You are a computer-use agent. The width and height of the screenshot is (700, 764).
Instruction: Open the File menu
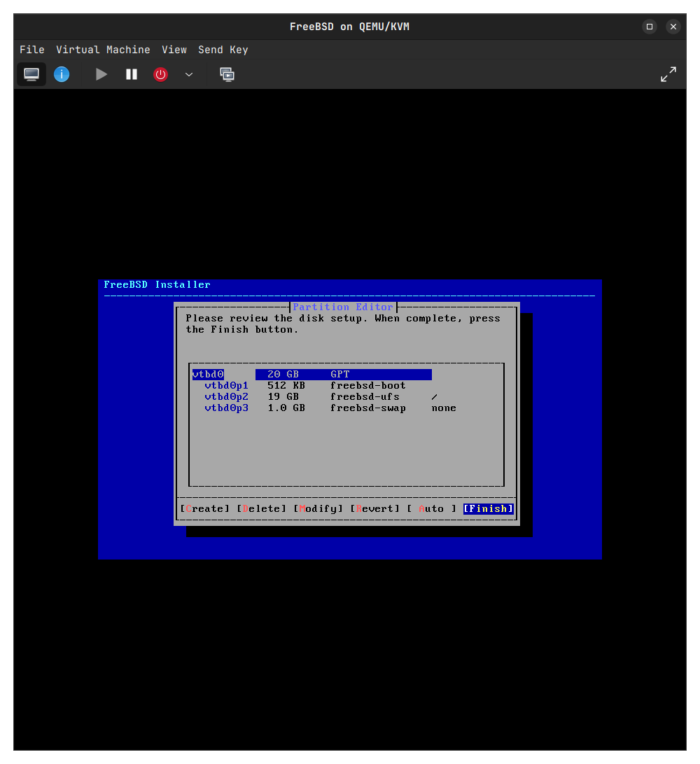pyautogui.click(x=32, y=50)
